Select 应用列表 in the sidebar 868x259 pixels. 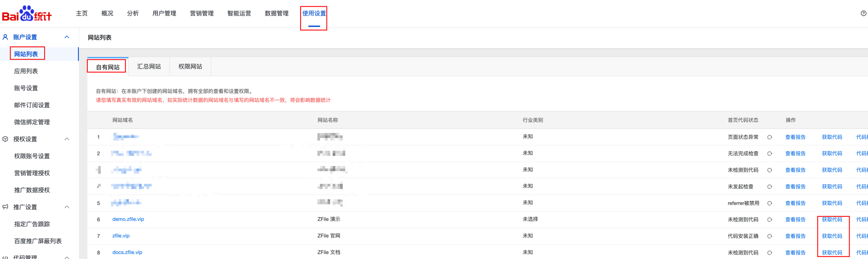click(26, 71)
